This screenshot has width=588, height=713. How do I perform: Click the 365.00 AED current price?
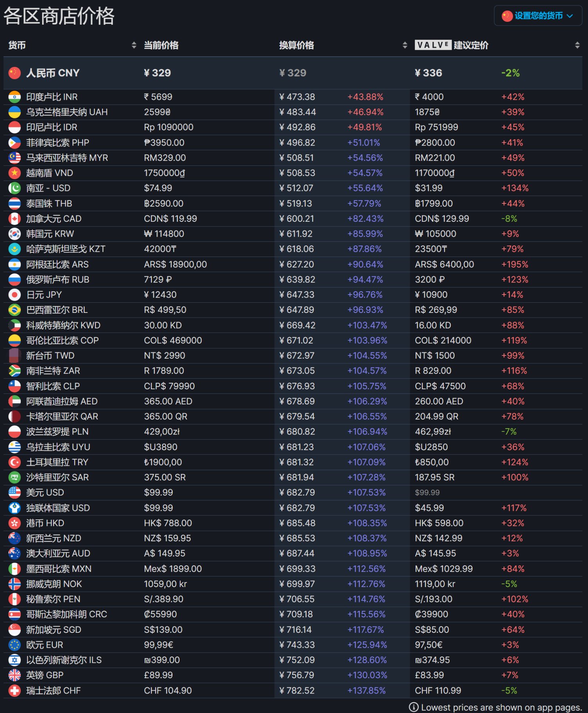(x=168, y=402)
